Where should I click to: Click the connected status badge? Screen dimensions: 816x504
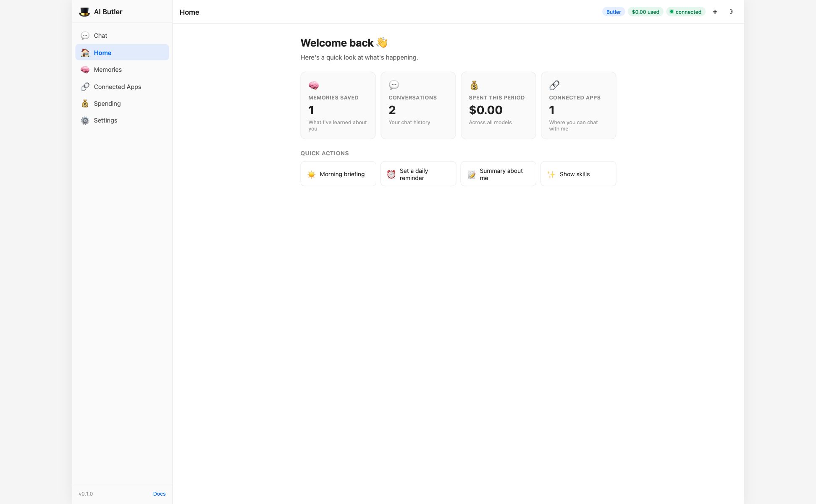(685, 12)
